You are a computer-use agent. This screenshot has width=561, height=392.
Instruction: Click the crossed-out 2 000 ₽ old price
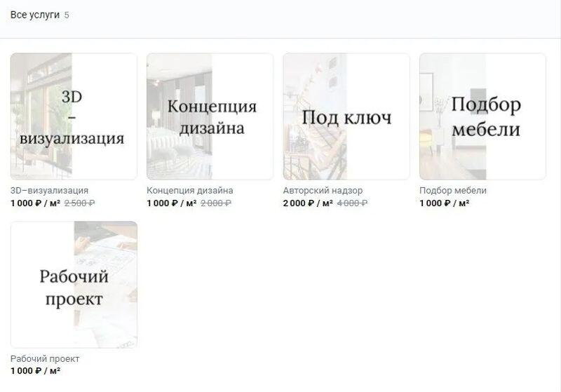coord(216,203)
